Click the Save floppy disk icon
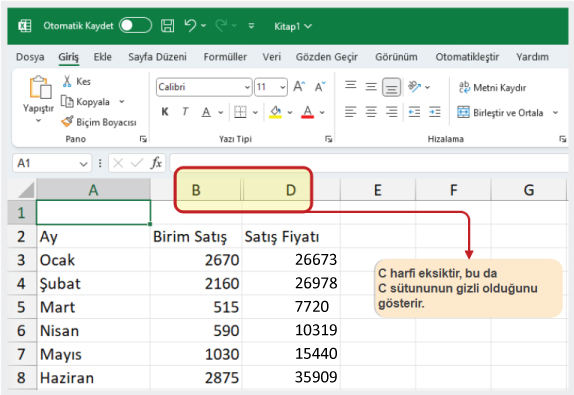Image resolution: width=574 pixels, height=395 pixels. (x=167, y=26)
